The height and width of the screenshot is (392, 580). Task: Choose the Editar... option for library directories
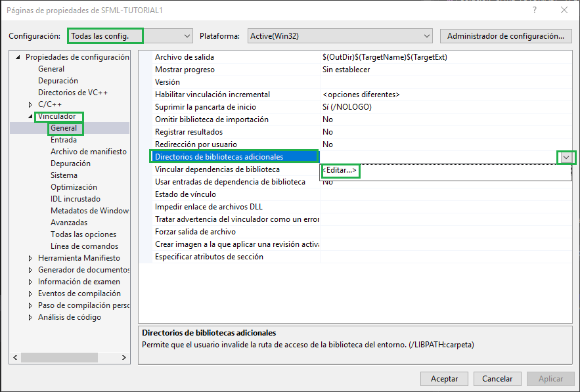[x=342, y=171]
